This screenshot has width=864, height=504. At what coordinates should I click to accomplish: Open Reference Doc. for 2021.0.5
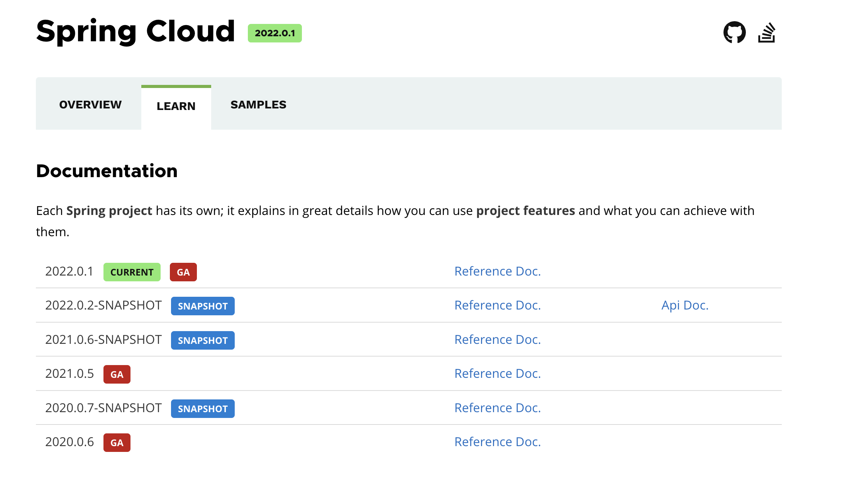[498, 374]
